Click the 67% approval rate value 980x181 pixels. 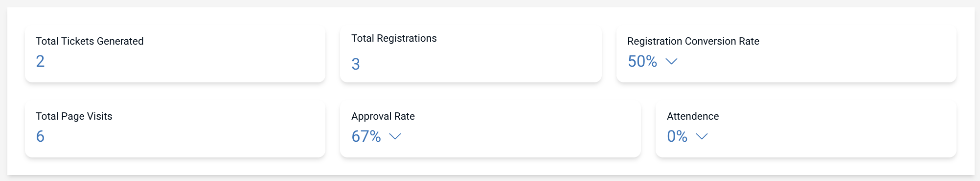(366, 136)
